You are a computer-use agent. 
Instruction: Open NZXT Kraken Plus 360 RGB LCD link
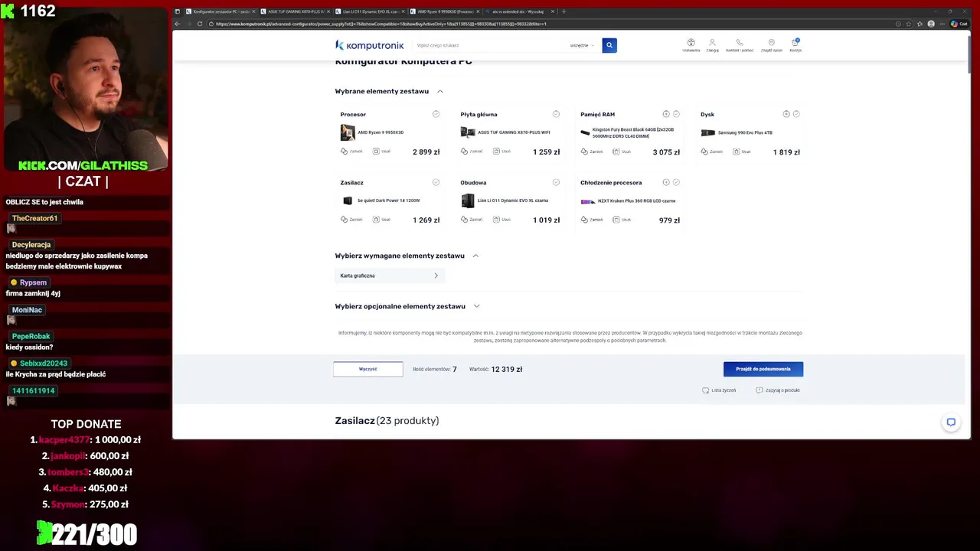point(636,201)
